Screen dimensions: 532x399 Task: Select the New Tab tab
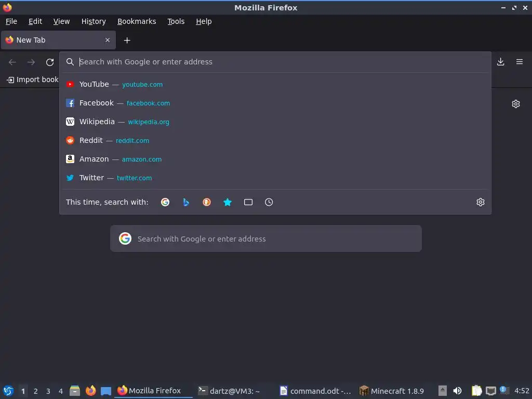58,40
